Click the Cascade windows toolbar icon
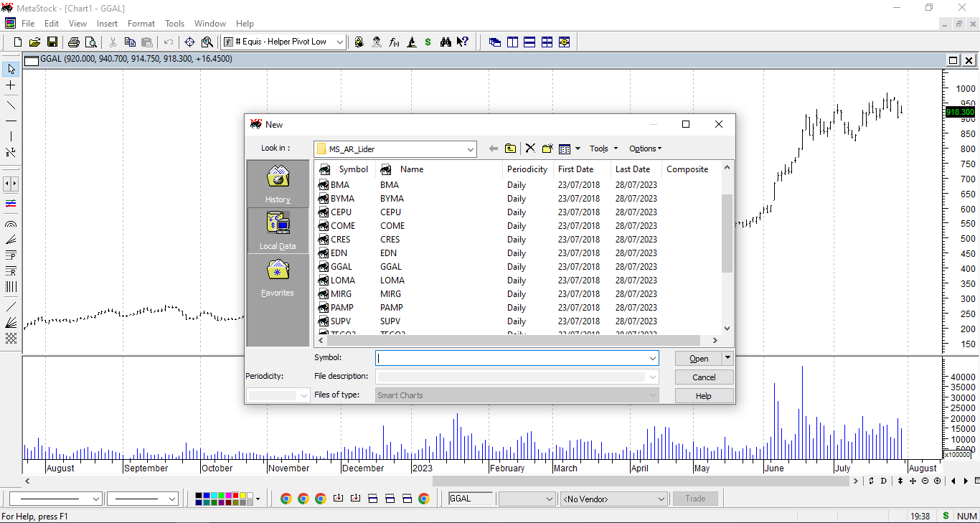The height and width of the screenshot is (523, 980). coord(495,42)
